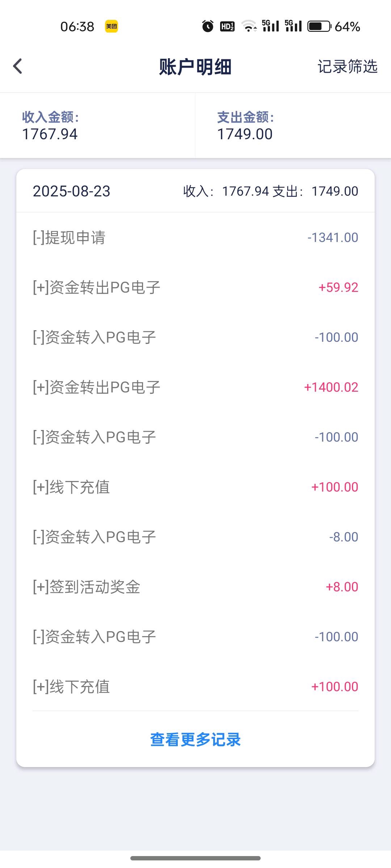Tap the 账户明细 page title
The width and height of the screenshot is (391, 868).
[x=195, y=67]
